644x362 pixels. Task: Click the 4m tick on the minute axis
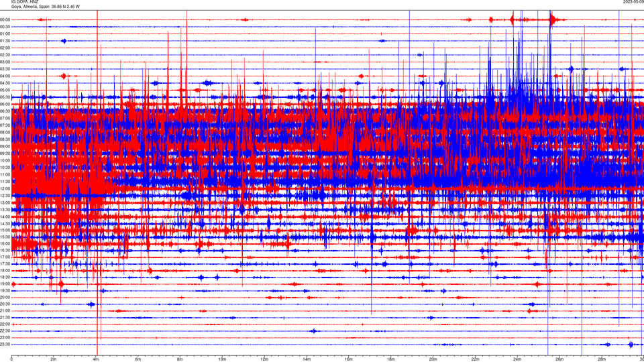click(96, 359)
